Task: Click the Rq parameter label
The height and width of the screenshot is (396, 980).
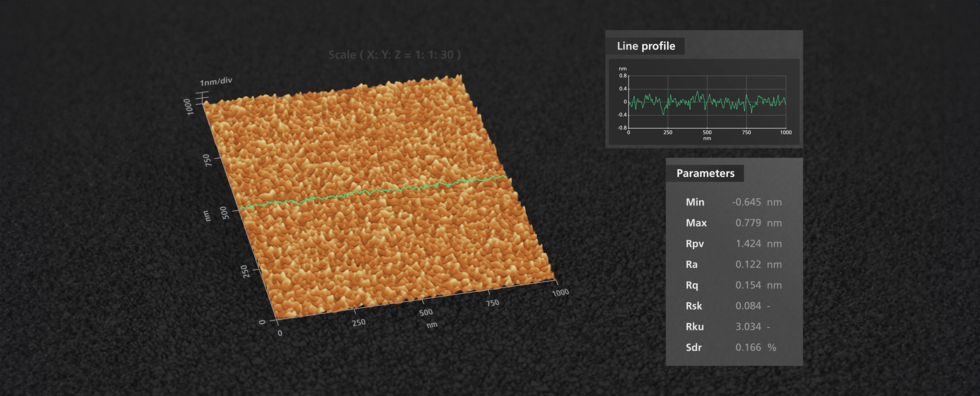Action: tap(692, 285)
